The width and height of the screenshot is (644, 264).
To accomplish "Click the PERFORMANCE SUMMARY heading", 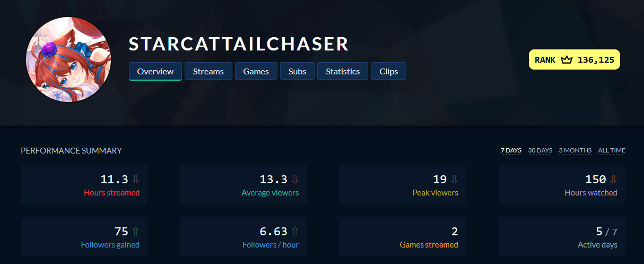I will pos(71,150).
